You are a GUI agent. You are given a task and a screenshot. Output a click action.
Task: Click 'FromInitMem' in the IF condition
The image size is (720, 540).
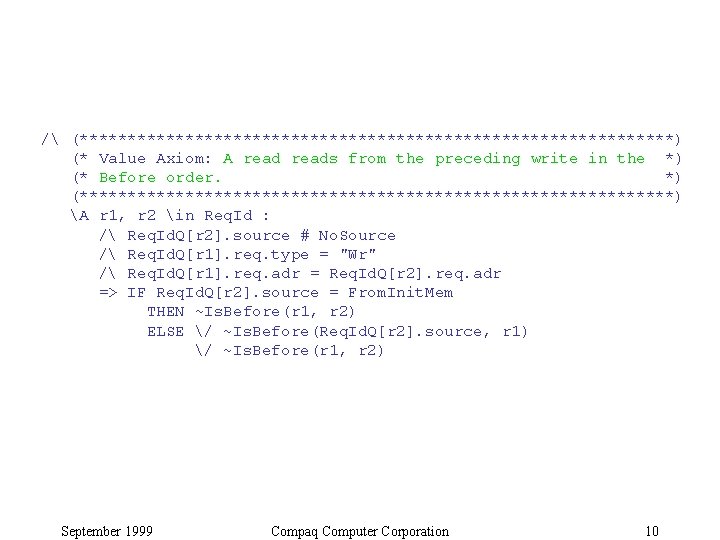pos(400,293)
